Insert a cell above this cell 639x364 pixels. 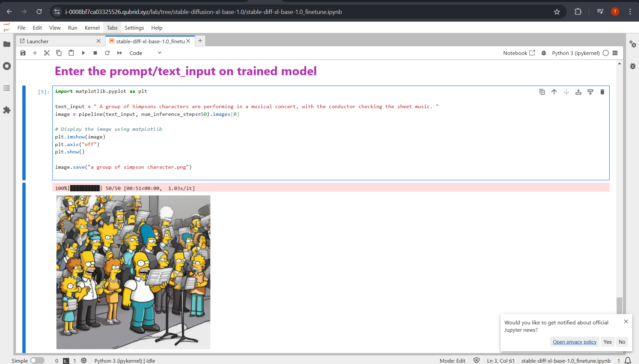coord(578,92)
